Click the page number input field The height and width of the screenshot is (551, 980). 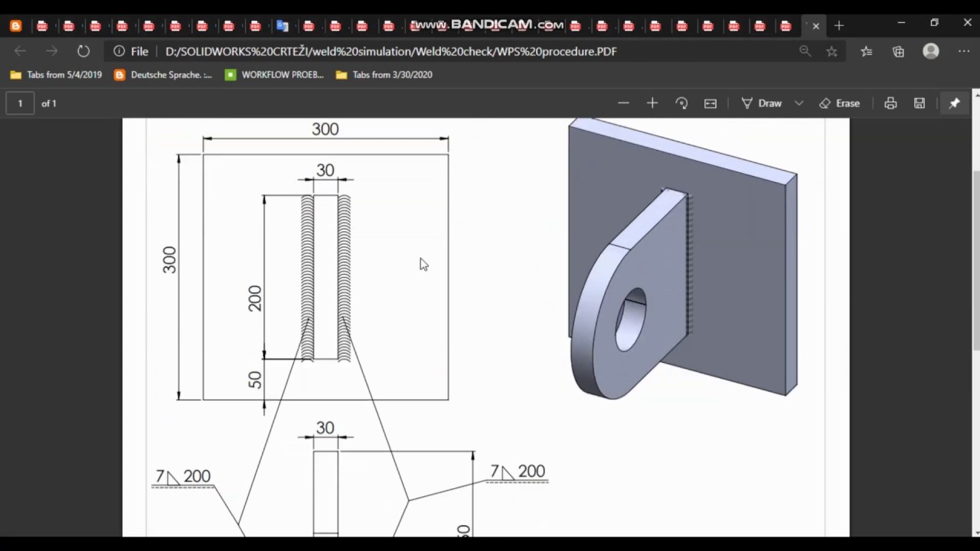(x=20, y=103)
